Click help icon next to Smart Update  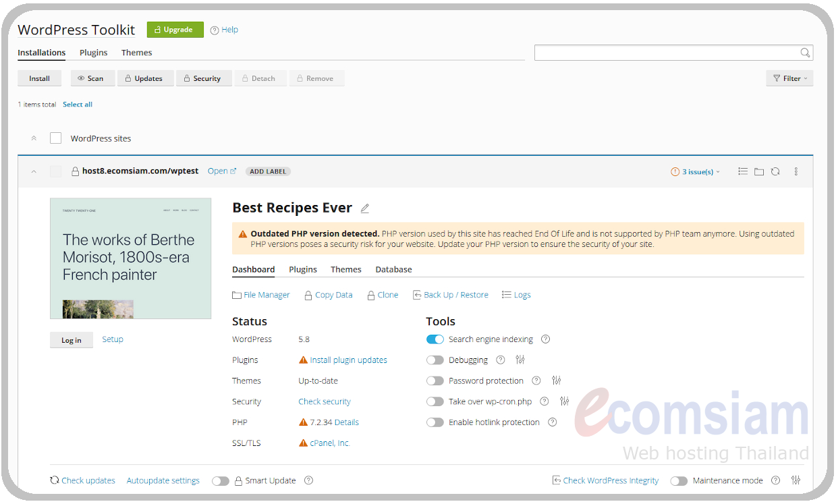pos(308,480)
